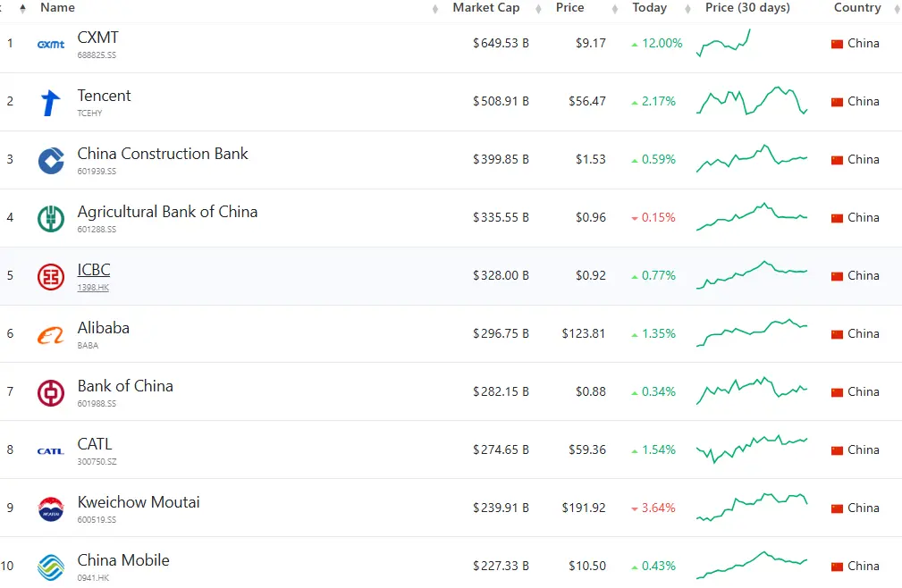The width and height of the screenshot is (902, 588).
Task: Select the China flag in ICBC row
Action: click(837, 276)
